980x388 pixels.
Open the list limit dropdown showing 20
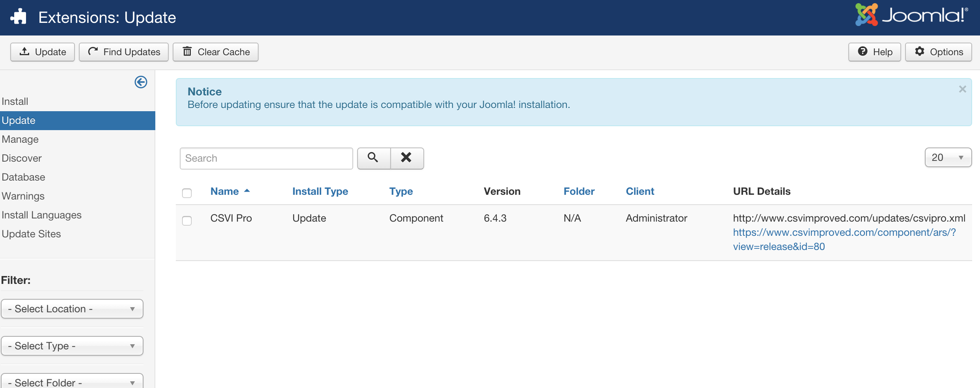click(x=948, y=157)
